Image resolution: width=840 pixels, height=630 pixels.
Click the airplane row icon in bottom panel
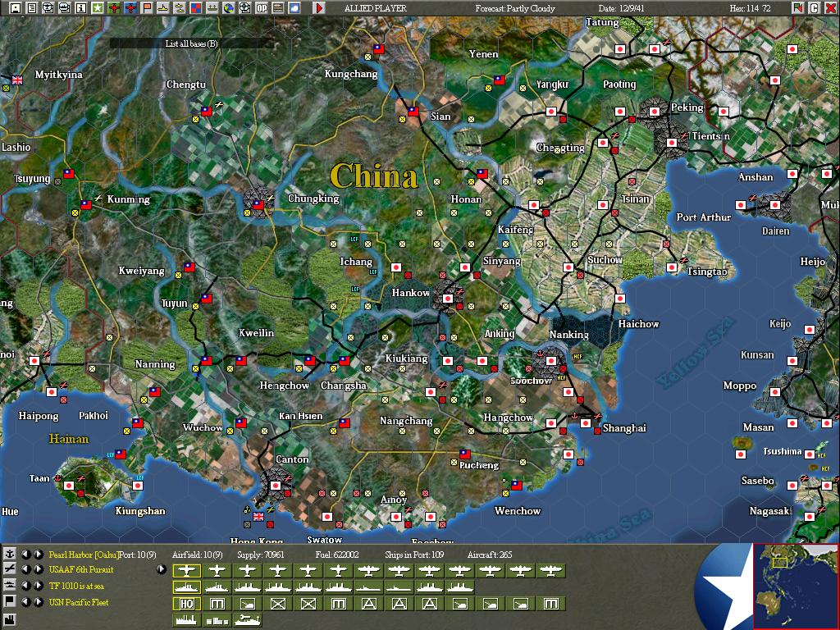(9, 569)
